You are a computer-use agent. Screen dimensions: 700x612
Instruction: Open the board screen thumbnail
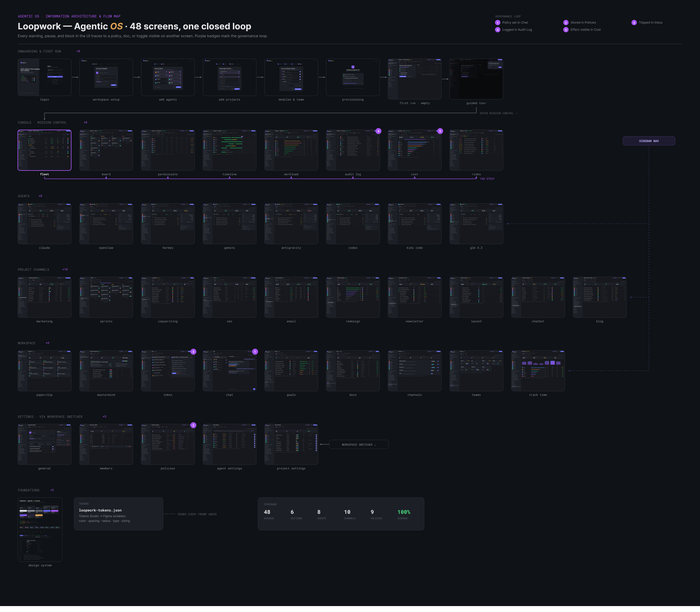(x=106, y=150)
